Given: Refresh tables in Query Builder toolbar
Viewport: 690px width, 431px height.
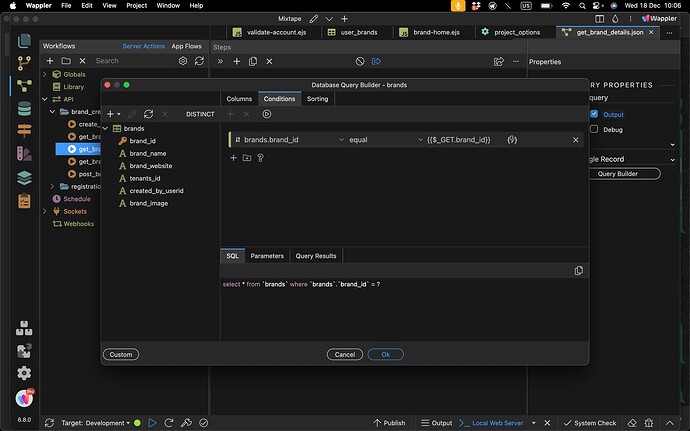Looking at the screenshot, I should pos(149,114).
